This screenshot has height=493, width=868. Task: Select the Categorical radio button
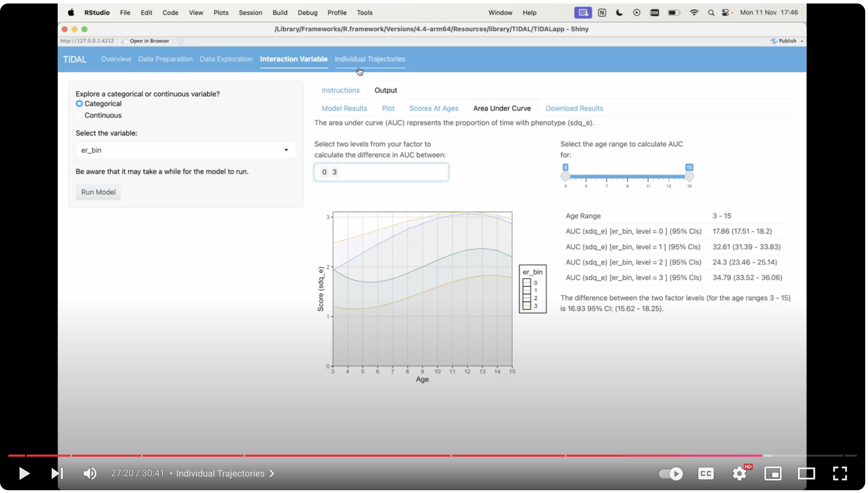click(x=79, y=104)
